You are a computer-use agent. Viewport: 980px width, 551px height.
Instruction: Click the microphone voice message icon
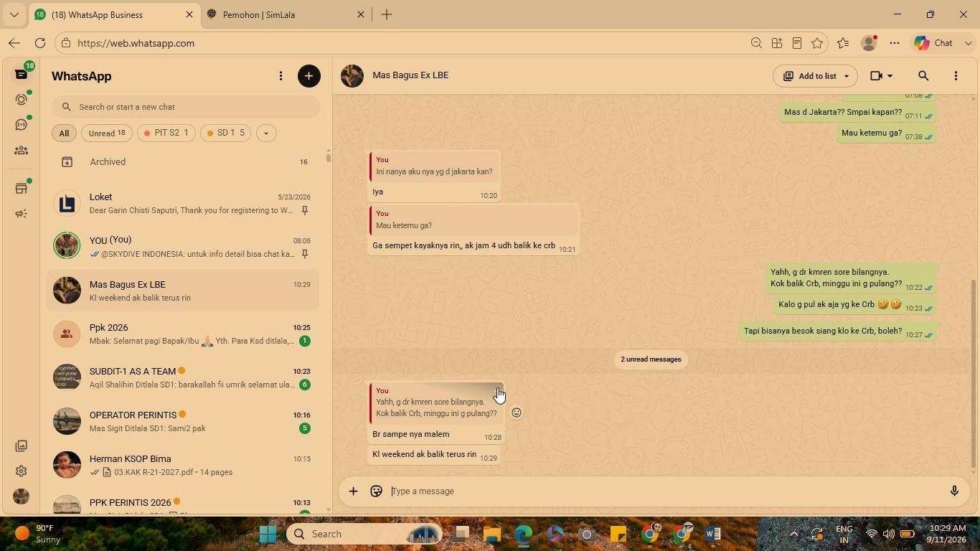click(x=954, y=491)
